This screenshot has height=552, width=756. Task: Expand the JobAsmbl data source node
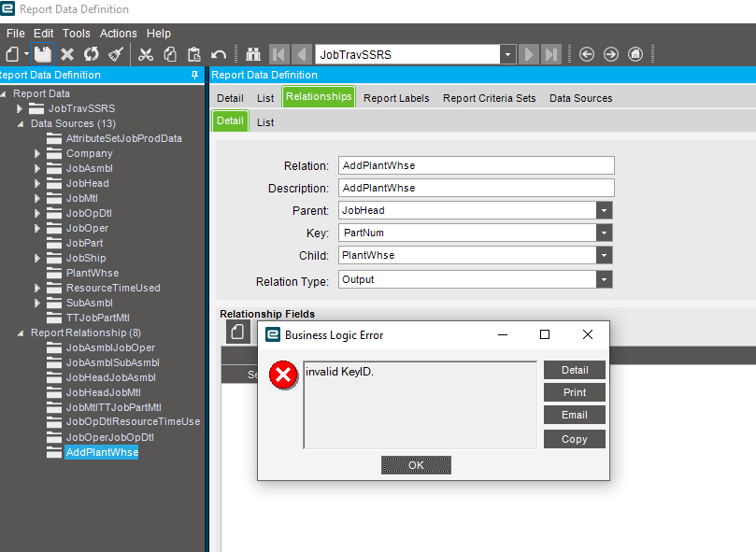(x=38, y=168)
